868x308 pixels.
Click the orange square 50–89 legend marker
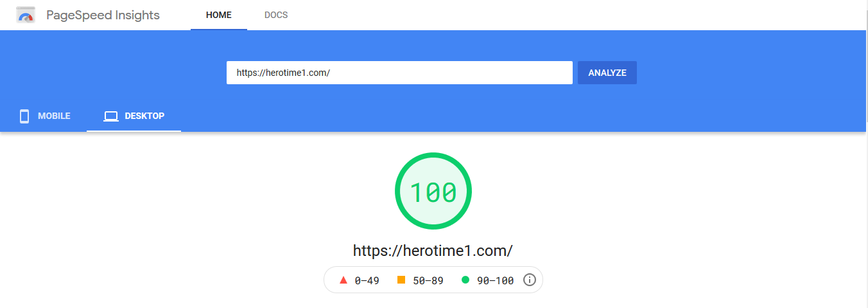(401, 280)
